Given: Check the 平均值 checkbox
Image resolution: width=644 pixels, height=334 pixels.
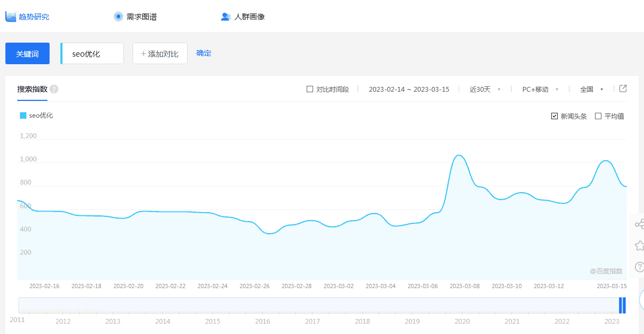Looking at the screenshot, I should (x=597, y=115).
